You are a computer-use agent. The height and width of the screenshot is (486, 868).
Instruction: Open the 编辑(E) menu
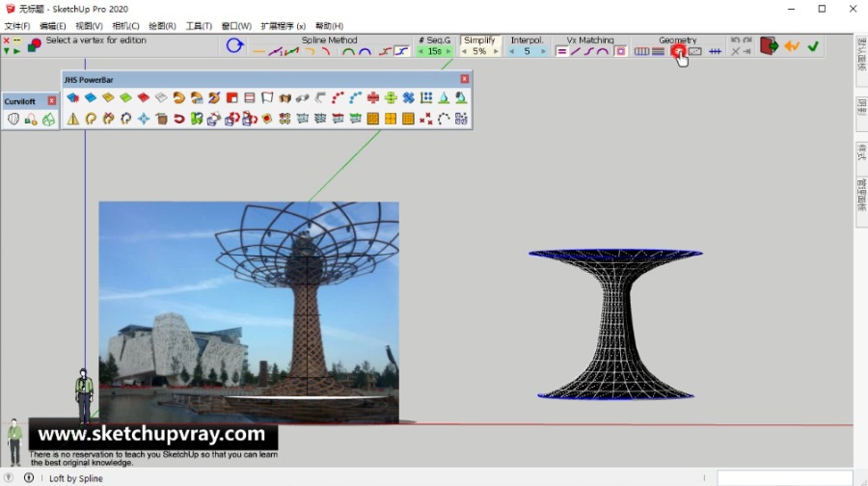click(53, 26)
